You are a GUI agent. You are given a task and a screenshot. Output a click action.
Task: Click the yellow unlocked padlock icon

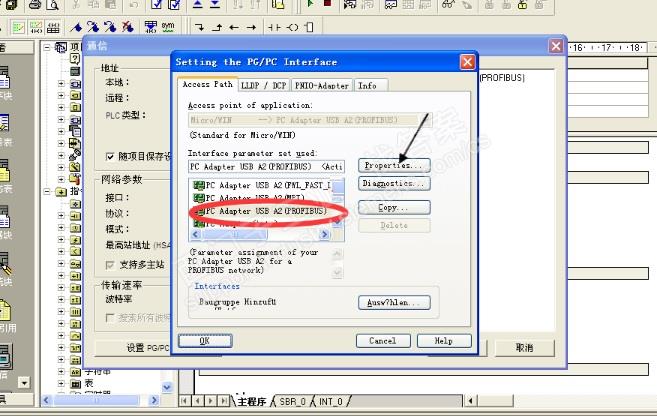[522, 5]
